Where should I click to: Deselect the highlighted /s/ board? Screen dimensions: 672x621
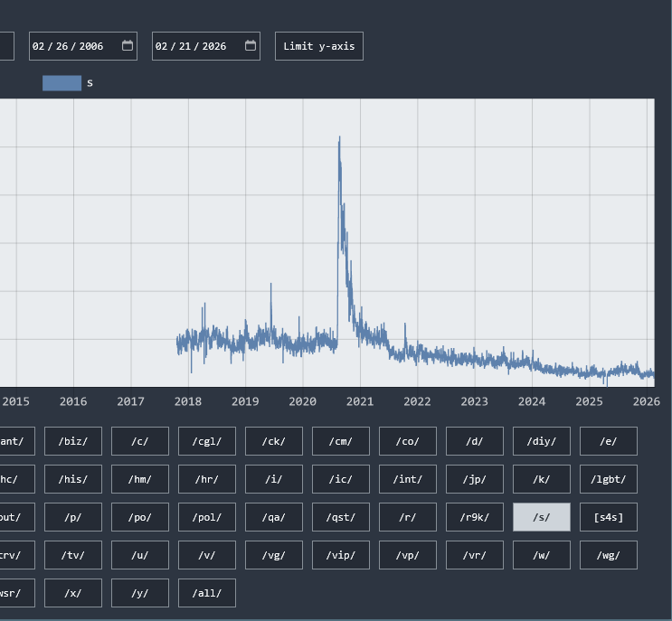click(541, 517)
